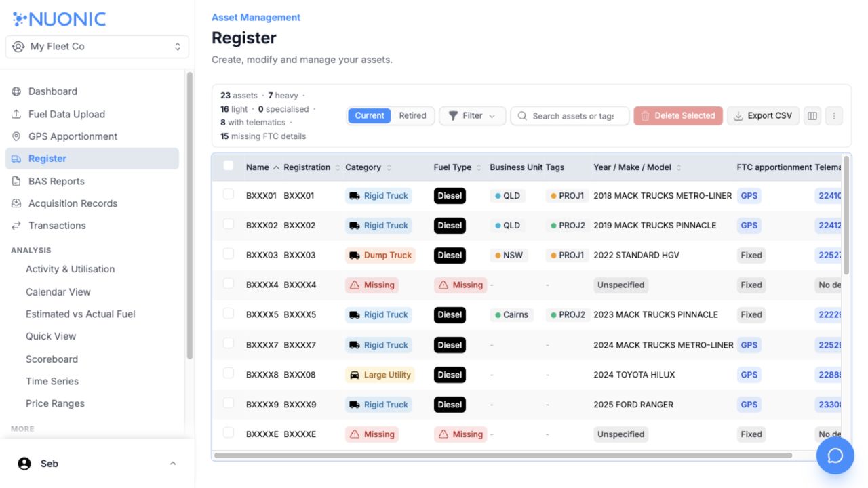Viewport: 868px width, 488px height.
Task: Focus the Search assets or tags field
Action: (x=570, y=116)
